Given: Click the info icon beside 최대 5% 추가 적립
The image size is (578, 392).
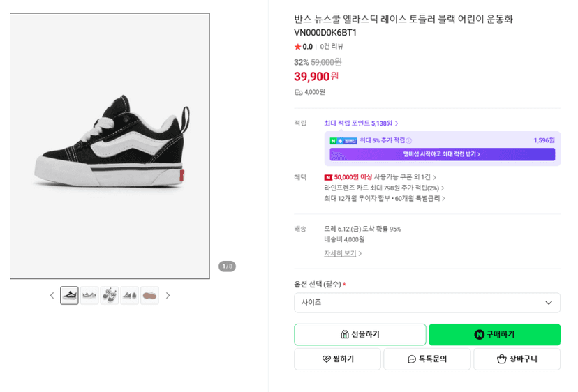Looking at the screenshot, I should click(x=408, y=140).
